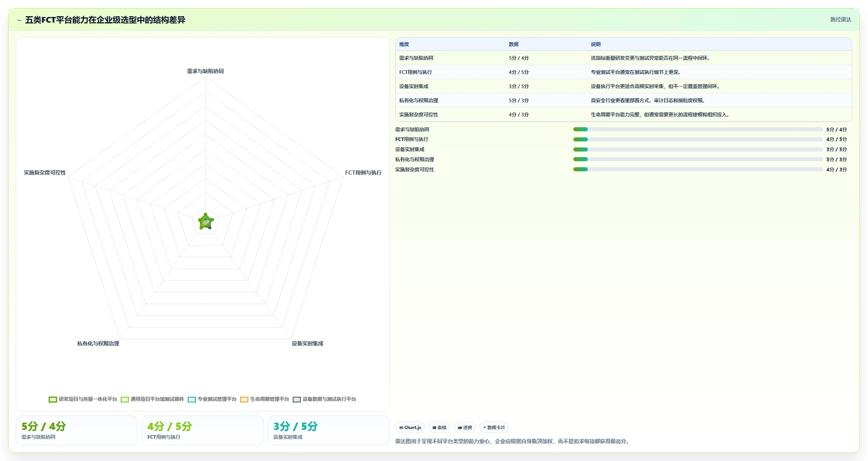The image size is (868, 461).
Task: Toggle the 设备数据与测试执行平台 legend entry
Action: pyautogui.click(x=325, y=399)
